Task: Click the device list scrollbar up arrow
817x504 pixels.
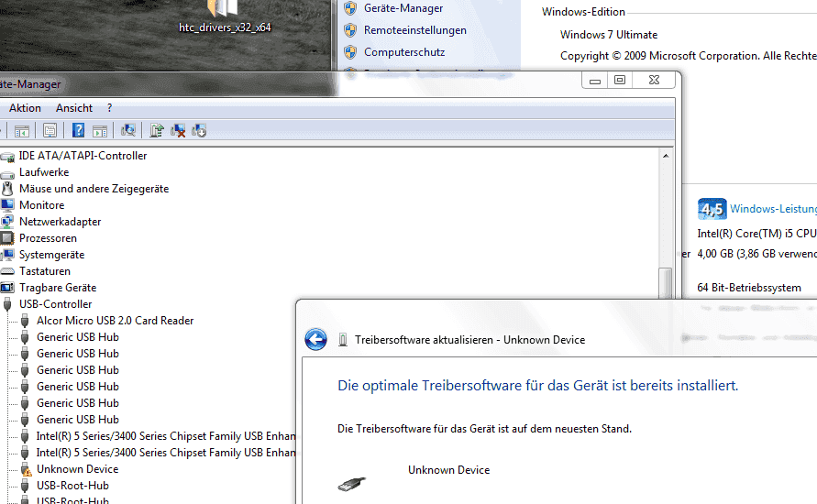Action: 666,156
